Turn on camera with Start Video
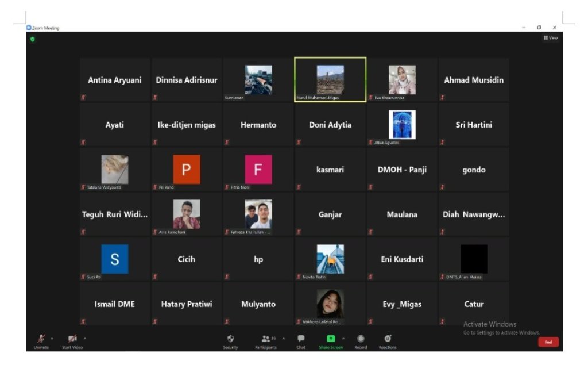This screenshot has width=588, height=376. 72,339
